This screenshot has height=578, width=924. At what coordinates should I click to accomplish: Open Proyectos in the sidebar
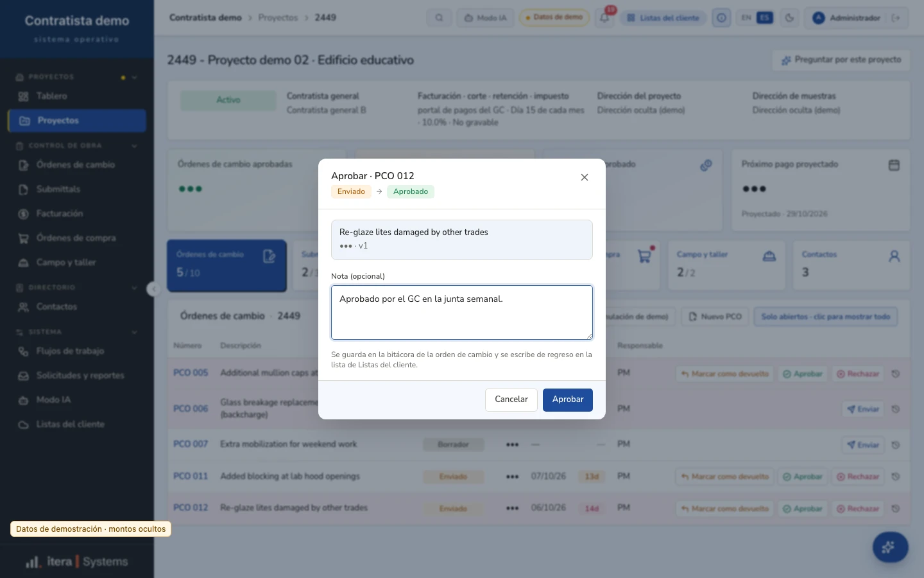coord(77,121)
